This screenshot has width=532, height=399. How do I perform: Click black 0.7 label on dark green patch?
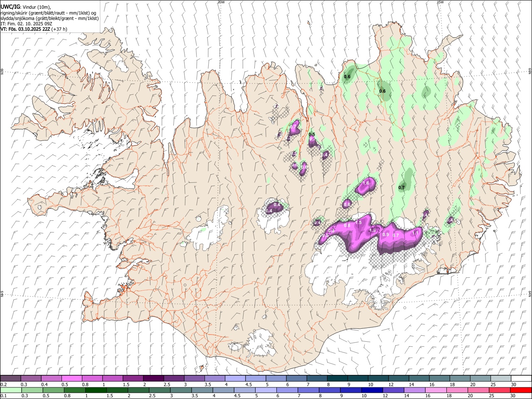[401, 187]
